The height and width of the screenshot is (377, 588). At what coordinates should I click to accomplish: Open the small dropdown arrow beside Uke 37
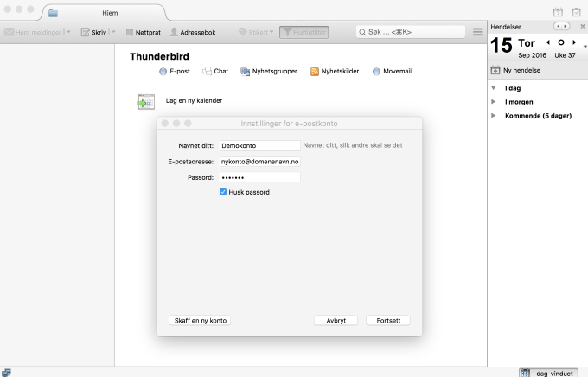(585, 47)
